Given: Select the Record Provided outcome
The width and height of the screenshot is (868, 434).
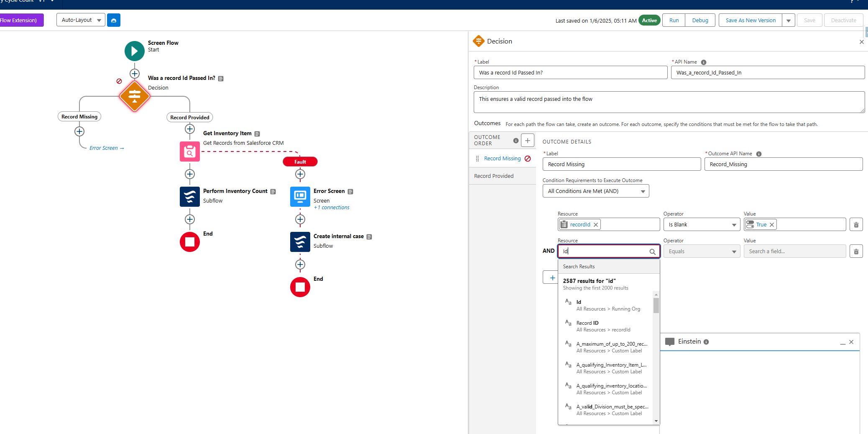Looking at the screenshot, I should click(494, 176).
